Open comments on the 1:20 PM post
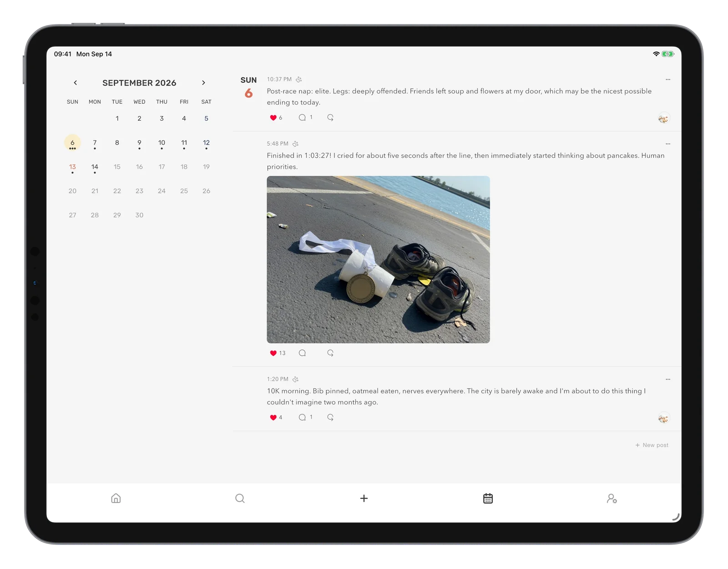 [302, 417]
